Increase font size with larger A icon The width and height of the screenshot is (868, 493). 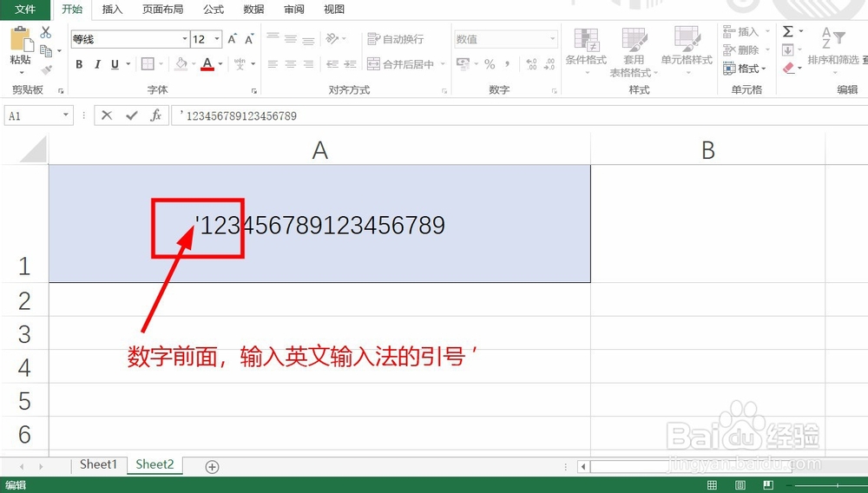click(x=232, y=39)
